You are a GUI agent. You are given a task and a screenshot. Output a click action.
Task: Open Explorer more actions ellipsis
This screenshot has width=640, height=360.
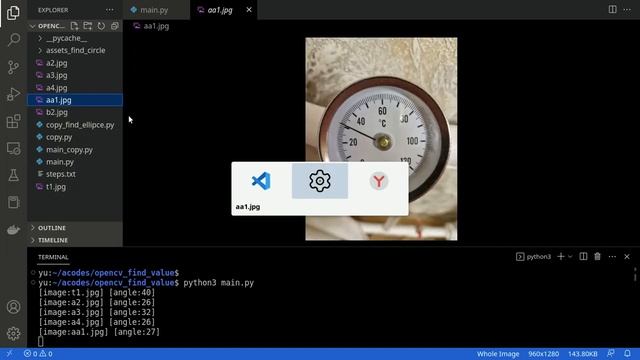click(110, 10)
